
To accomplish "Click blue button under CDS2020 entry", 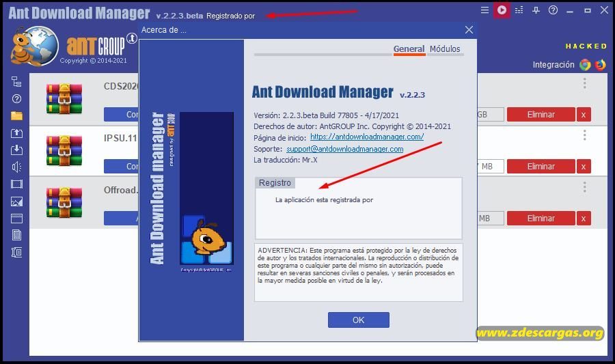I will coord(121,115).
